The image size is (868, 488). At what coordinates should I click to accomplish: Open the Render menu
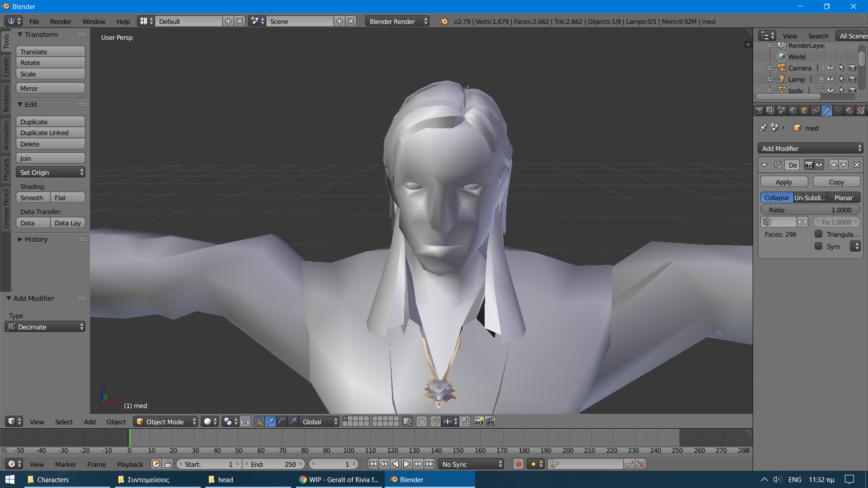point(61,21)
